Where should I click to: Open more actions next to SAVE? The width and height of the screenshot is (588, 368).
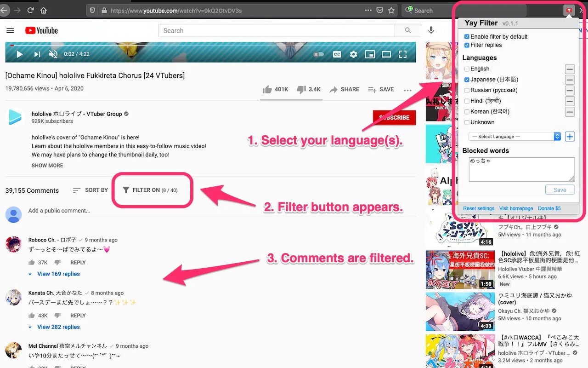(407, 90)
